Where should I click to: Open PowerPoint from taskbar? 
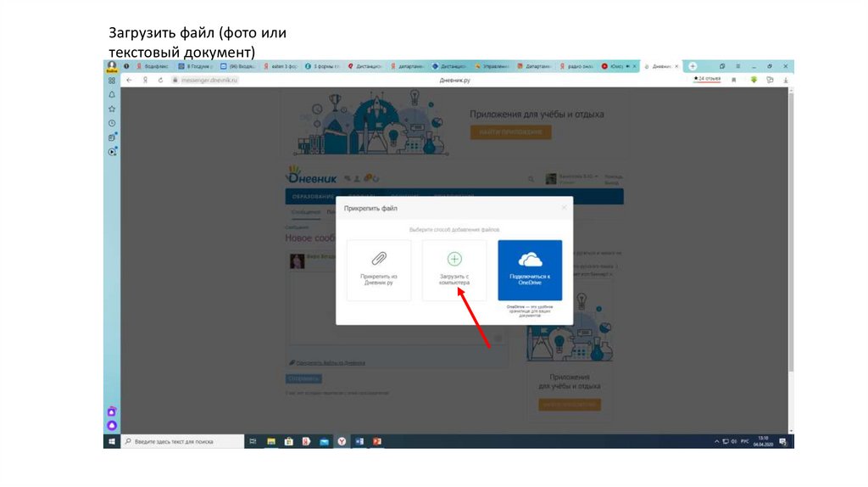(x=377, y=441)
